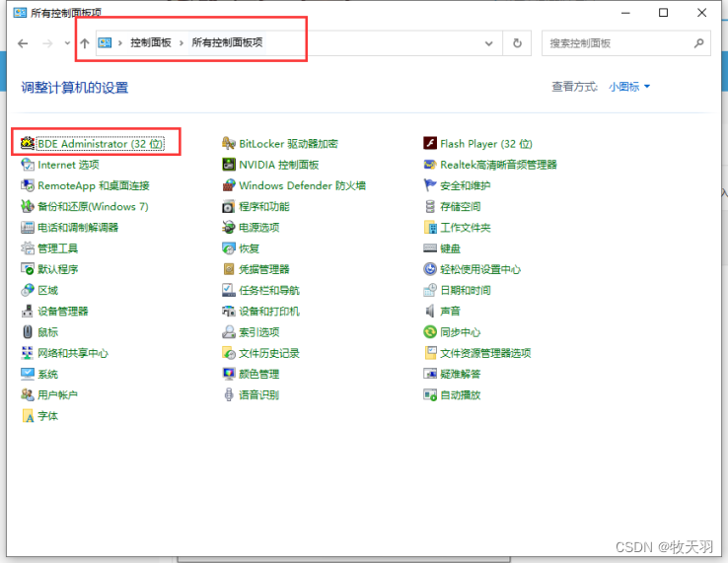
Task: Open 文件资源管理器选项 icon
Action: coord(430,353)
